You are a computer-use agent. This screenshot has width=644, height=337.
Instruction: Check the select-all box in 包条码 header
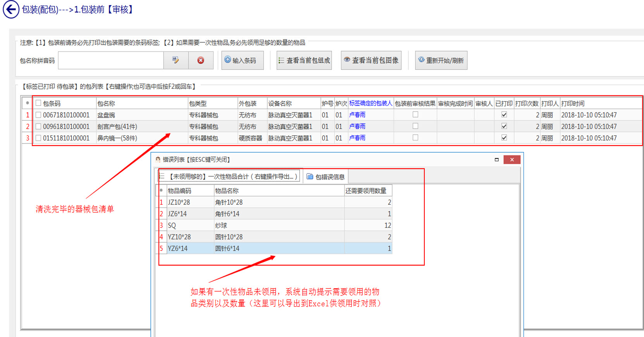(x=38, y=103)
